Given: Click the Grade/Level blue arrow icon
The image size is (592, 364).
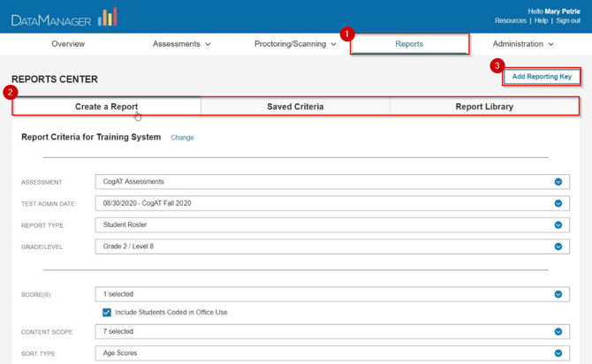Looking at the screenshot, I should tap(558, 246).
